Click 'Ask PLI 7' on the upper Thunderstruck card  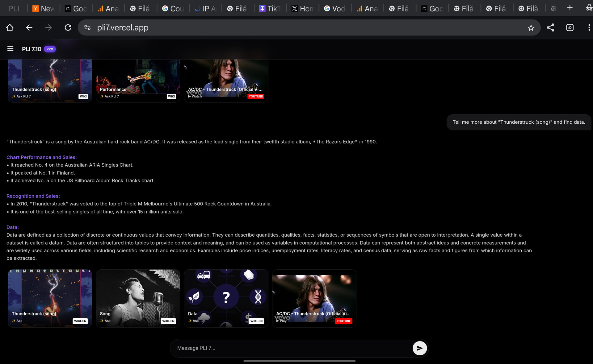pos(22,97)
